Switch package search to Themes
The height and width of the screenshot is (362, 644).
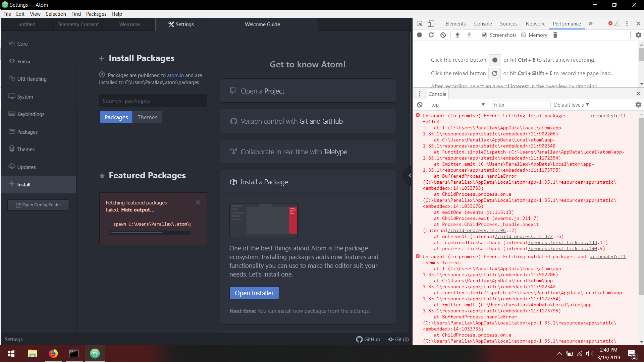(x=147, y=117)
